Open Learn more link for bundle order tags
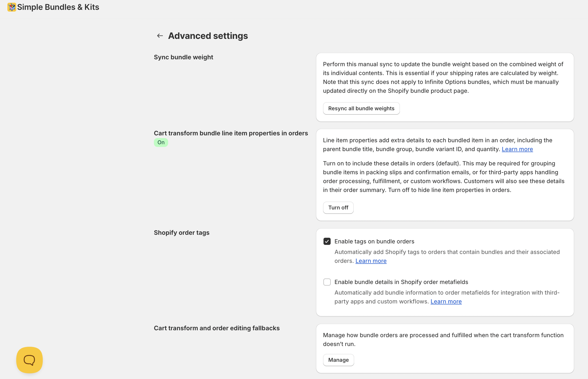Screen dimensions: 588x379 [371, 261]
